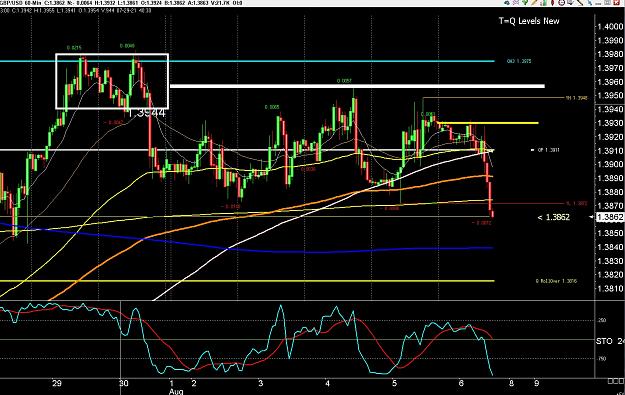625x395 pixels.
Task: Click date 6 on the time axis
Action: click(461, 383)
